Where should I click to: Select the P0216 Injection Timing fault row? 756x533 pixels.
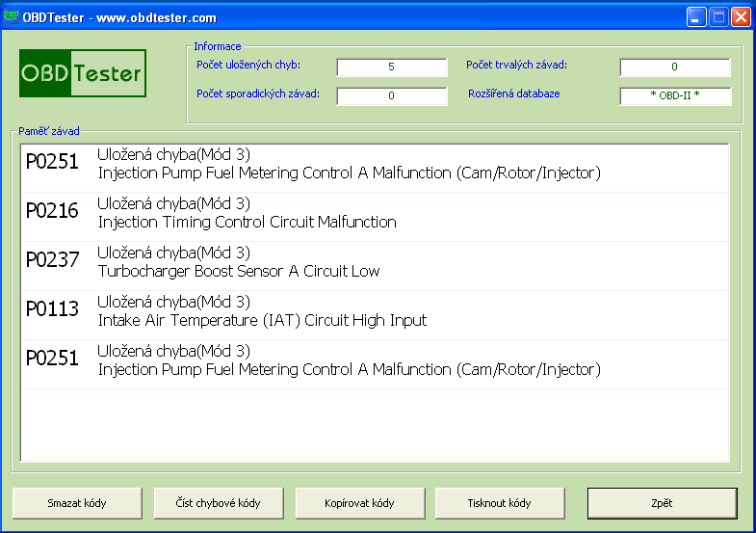[x=374, y=213]
